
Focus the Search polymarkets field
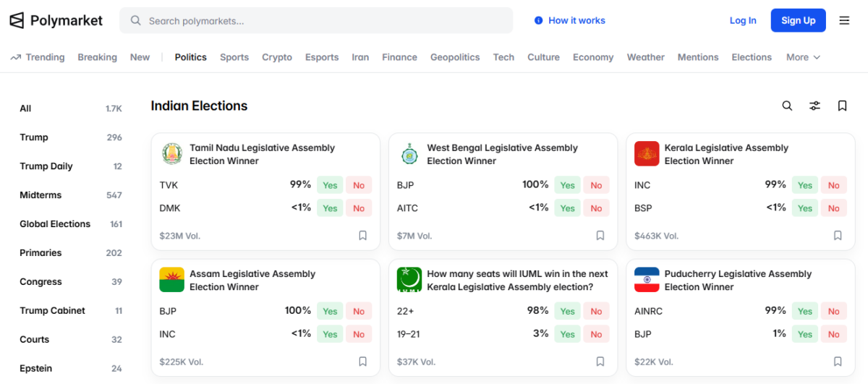[316, 20]
